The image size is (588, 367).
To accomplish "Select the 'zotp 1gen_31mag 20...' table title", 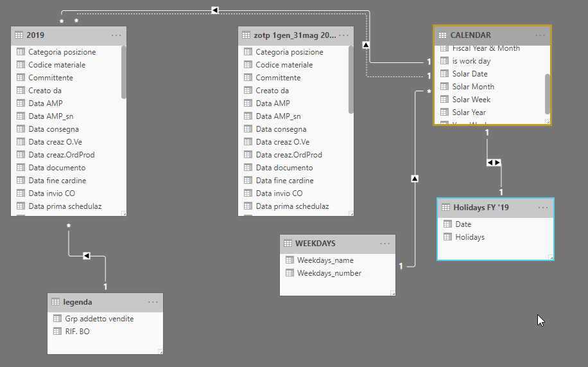I will [x=295, y=35].
